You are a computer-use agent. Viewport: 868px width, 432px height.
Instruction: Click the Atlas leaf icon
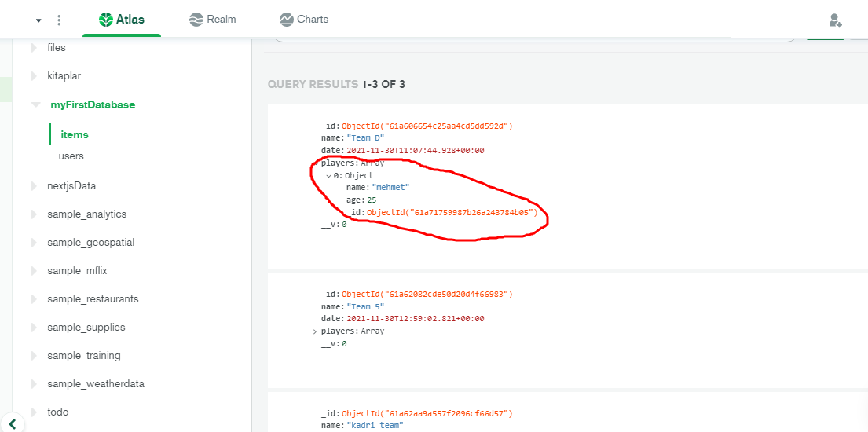click(106, 20)
